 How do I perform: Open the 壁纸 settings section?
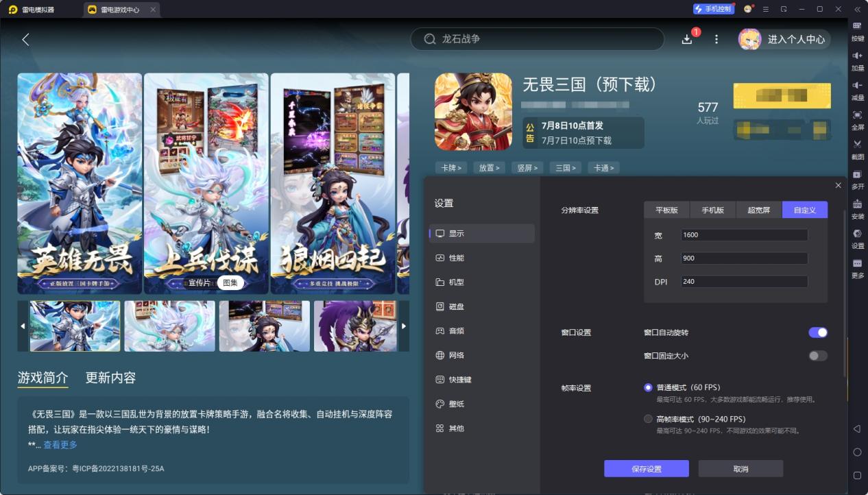pyautogui.click(x=481, y=404)
